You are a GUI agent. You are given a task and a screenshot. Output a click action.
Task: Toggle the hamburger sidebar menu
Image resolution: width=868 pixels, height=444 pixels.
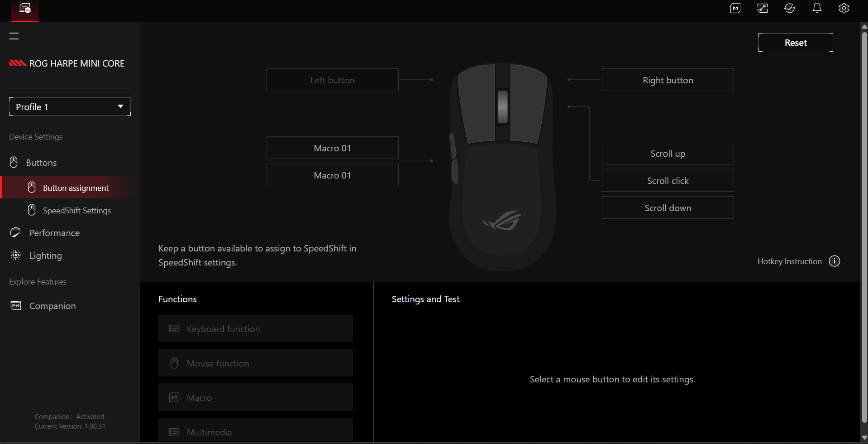(x=14, y=36)
